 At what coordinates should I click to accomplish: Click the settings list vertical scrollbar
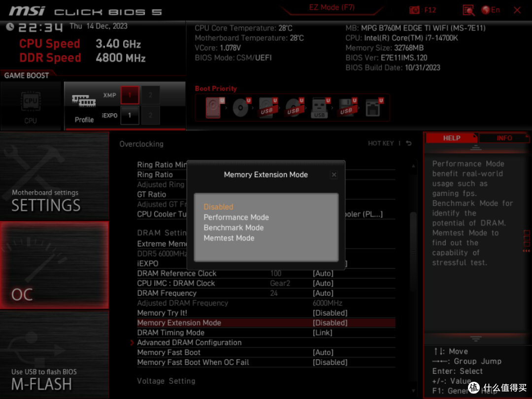click(x=413, y=251)
